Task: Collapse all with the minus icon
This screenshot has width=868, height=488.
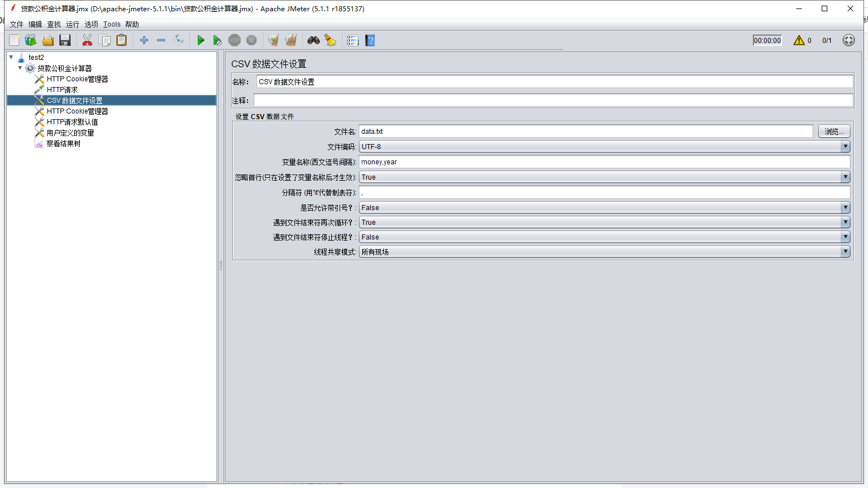Action: (161, 40)
